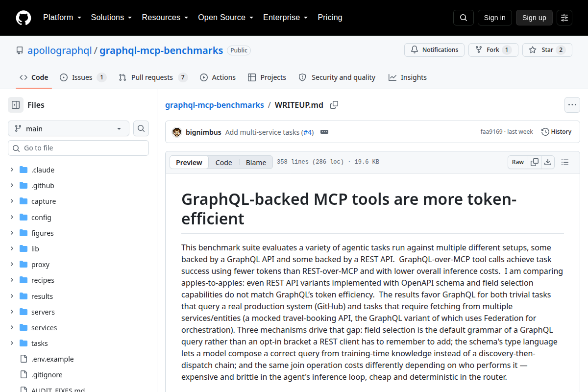This screenshot has width=588, height=392.
Task: Open more file actions ellipsis button
Action: tap(572, 105)
